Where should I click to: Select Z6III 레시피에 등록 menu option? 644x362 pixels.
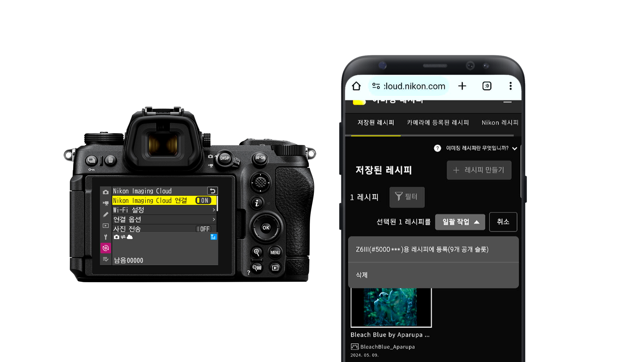click(x=433, y=249)
